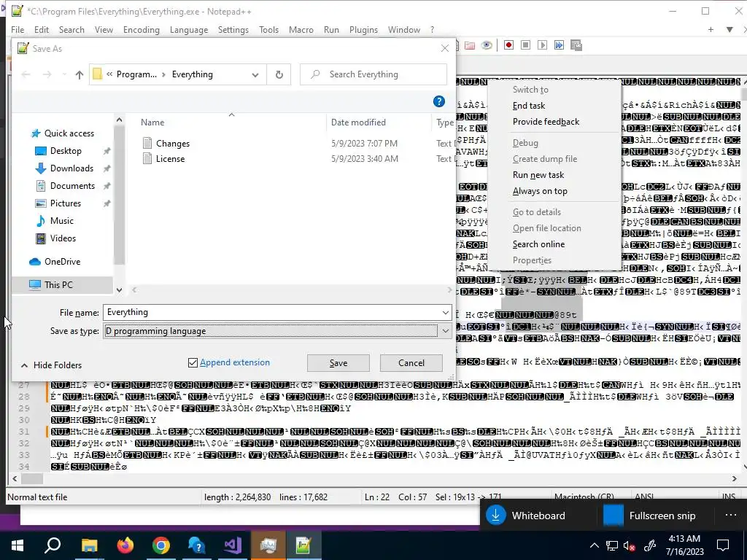Viewport: 747px width, 560px height.
Task: Open Windows Start menu
Action: point(18,545)
